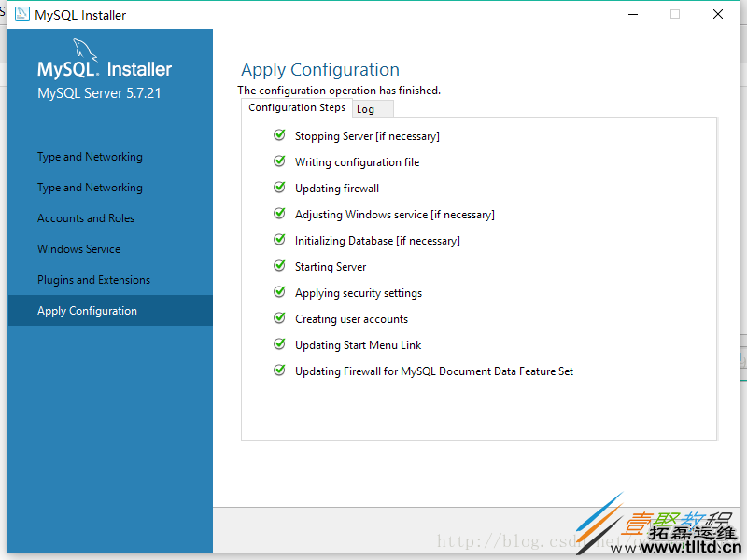
Task: Open the Type and Networking step
Action: pyautogui.click(x=89, y=157)
